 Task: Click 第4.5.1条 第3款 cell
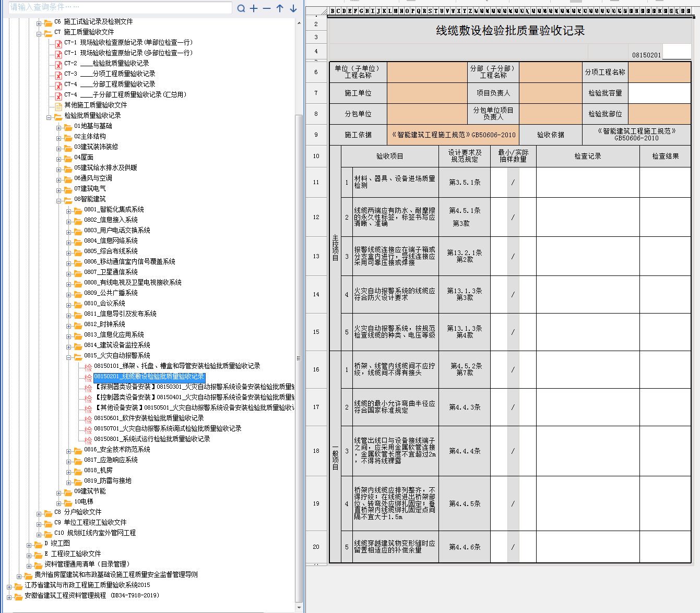[465, 217]
